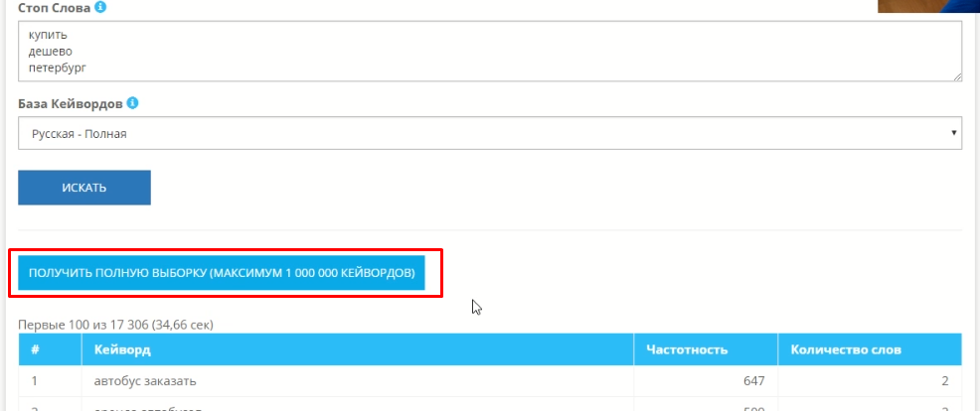Click the word купить in stop words
980x411 pixels.
pyautogui.click(x=48, y=35)
